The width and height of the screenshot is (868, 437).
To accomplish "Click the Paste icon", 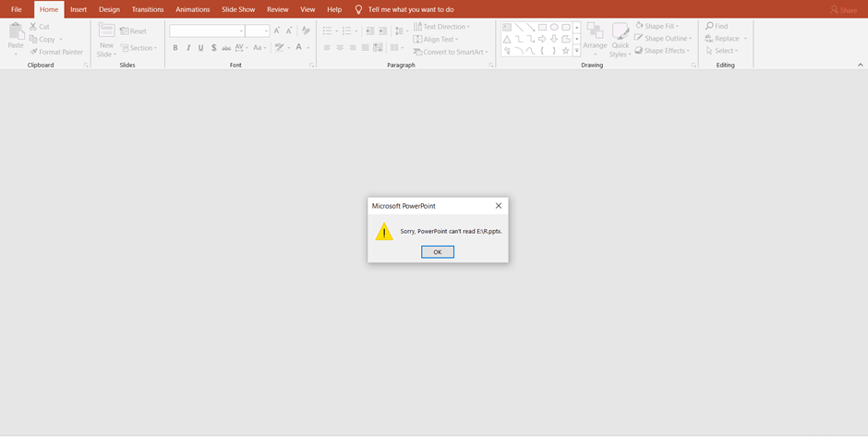I will 16,31.
